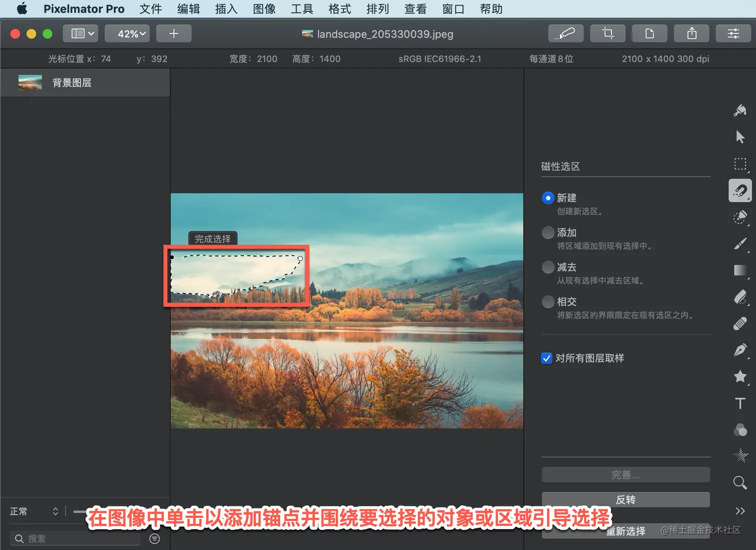Toggle the 对所有图层取样 checkbox

[x=546, y=358]
